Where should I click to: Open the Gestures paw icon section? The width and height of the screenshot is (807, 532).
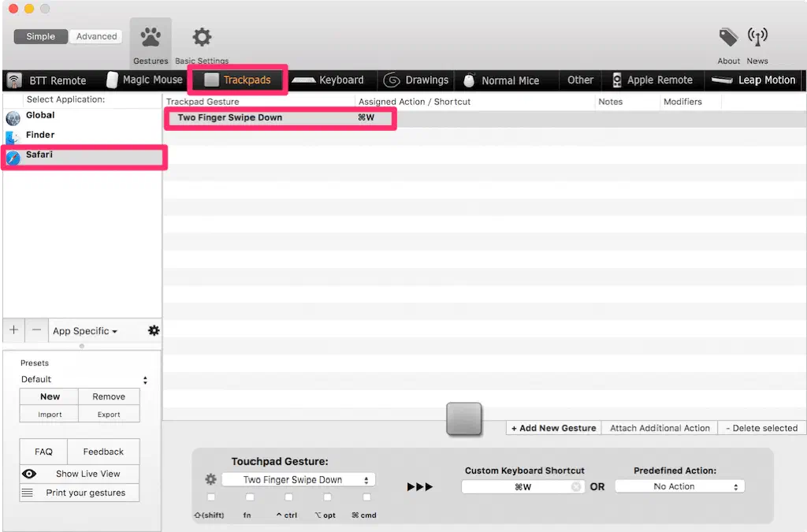pos(150,38)
